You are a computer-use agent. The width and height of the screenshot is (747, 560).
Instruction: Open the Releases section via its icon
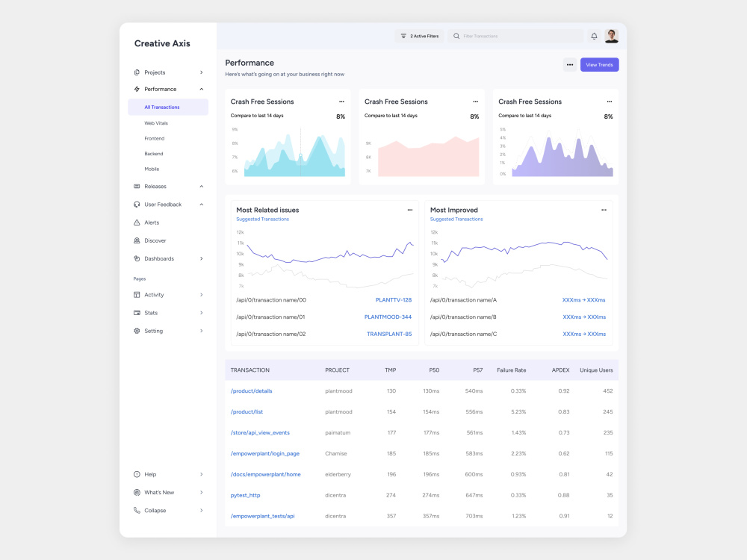pyautogui.click(x=137, y=186)
